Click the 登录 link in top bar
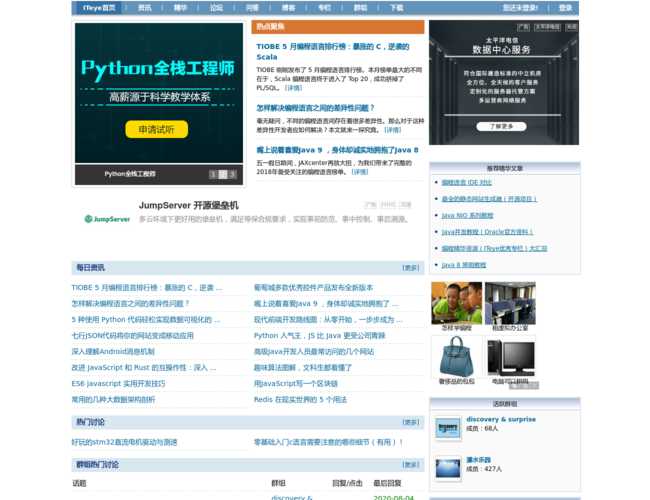The image size is (650, 500). 565,8
